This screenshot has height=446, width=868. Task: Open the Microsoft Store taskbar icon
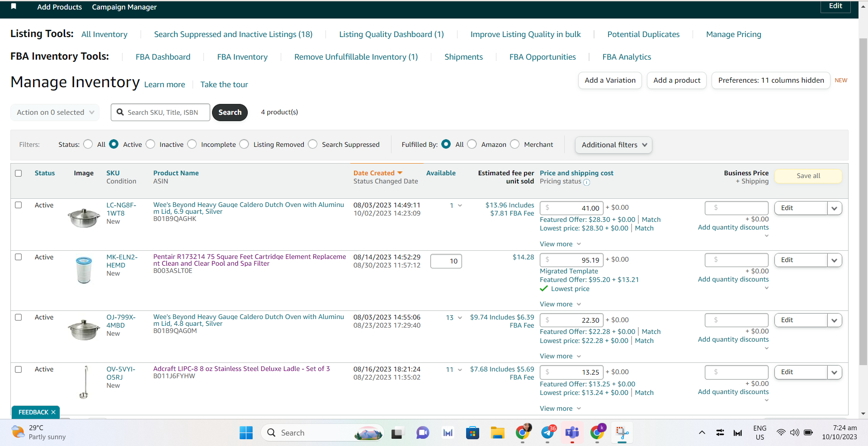(x=472, y=433)
